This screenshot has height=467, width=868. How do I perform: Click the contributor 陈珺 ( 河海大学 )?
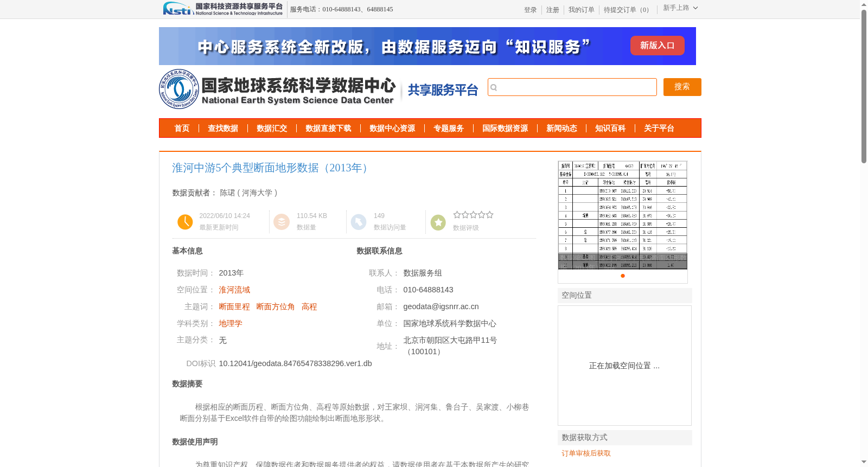pos(249,193)
